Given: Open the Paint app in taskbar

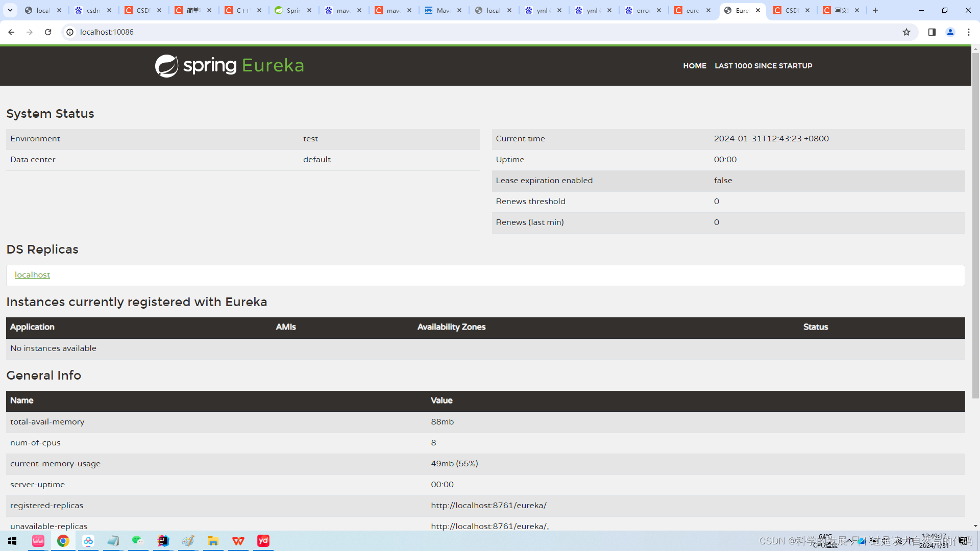Looking at the screenshot, I should click(x=188, y=541).
